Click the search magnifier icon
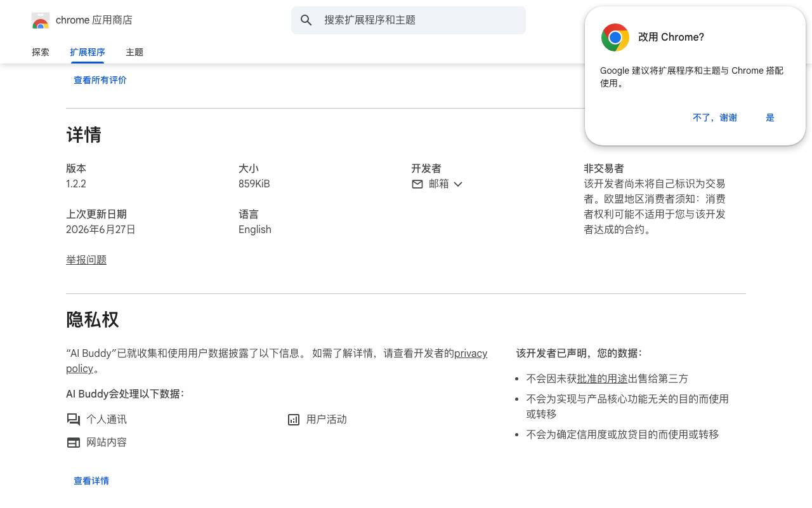 (306, 20)
